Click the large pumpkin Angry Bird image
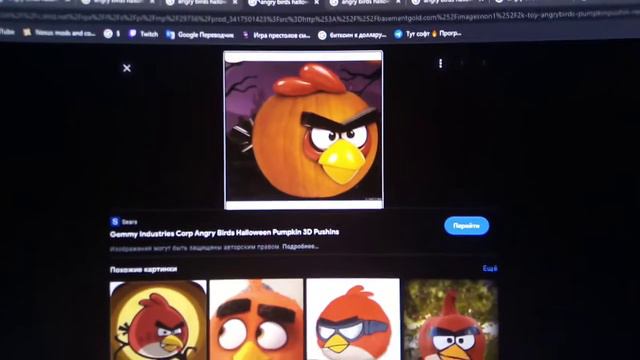 tap(304, 130)
